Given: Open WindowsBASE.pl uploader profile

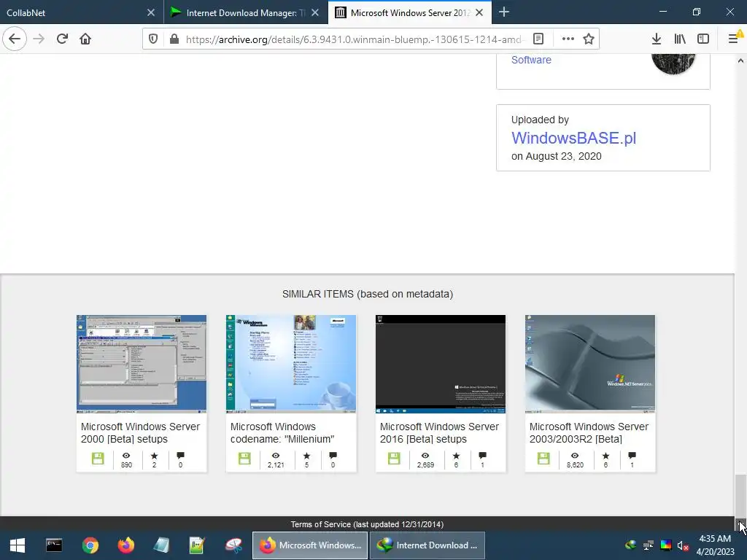Looking at the screenshot, I should pyautogui.click(x=573, y=138).
